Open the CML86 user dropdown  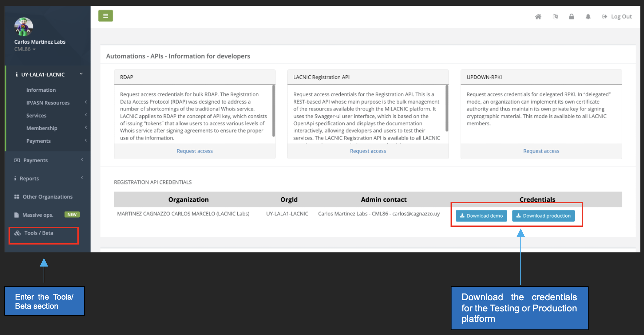pyautogui.click(x=25, y=49)
